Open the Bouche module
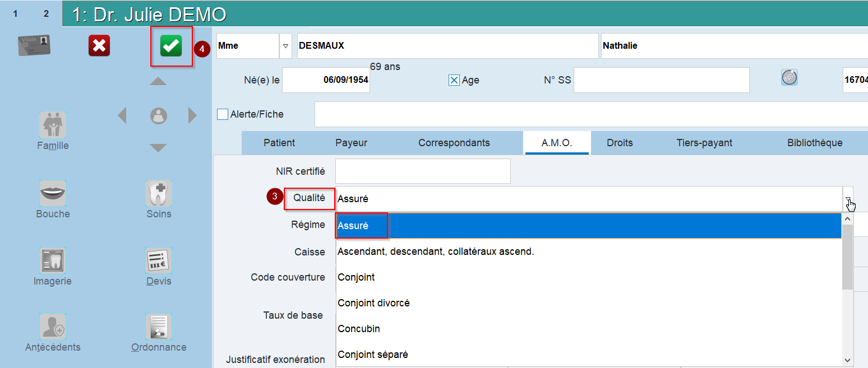 (x=53, y=193)
